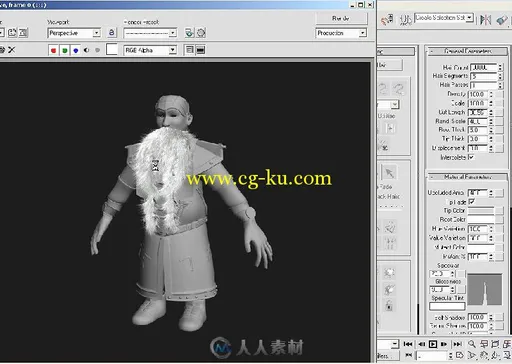512x364 pixels.
Task: Toggle the UI overlay icon after RGB Alpha
Action: 190,50
